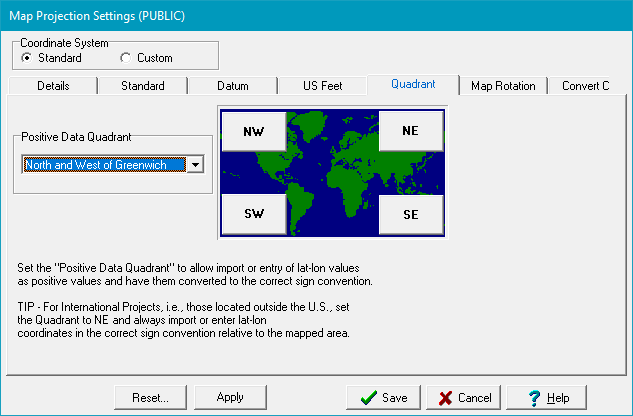Go to the US Feet tab

click(322, 86)
